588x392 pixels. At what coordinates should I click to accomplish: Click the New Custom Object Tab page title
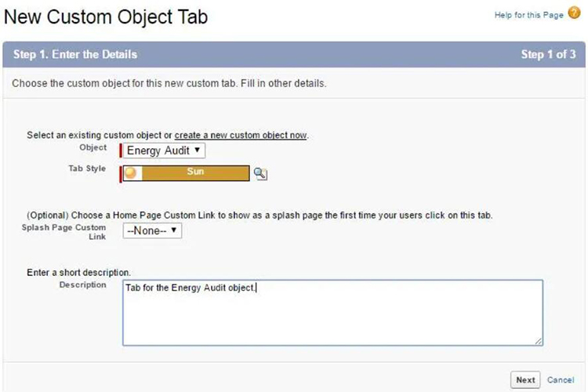click(x=106, y=17)
